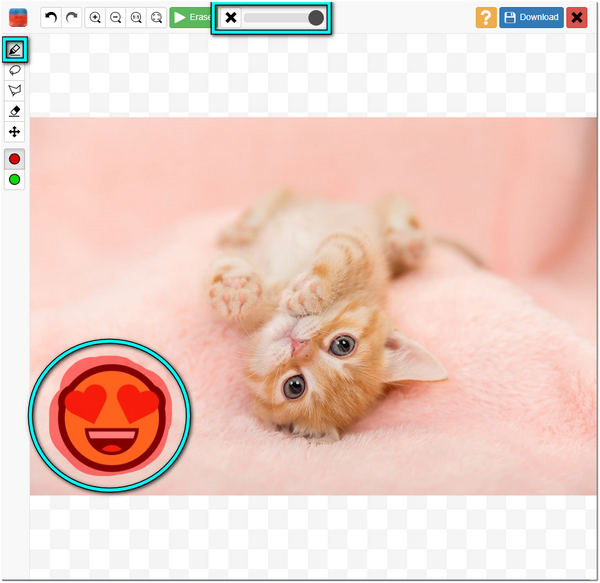Viewport: 600px width, 583px height.
Task: Choose the red marker color
Action: pos(15,159)
